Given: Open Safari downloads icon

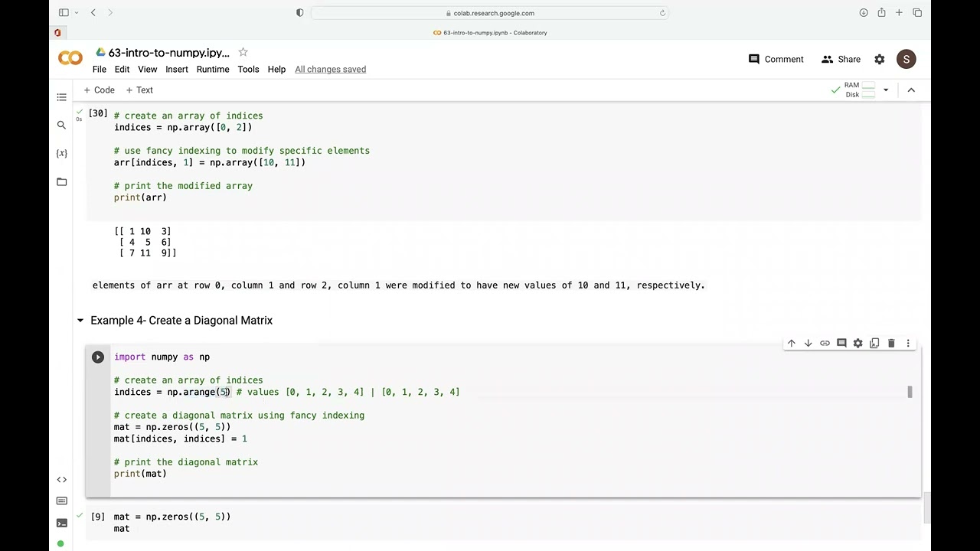Looking at the screenshot, I should (x=864, y=12).
